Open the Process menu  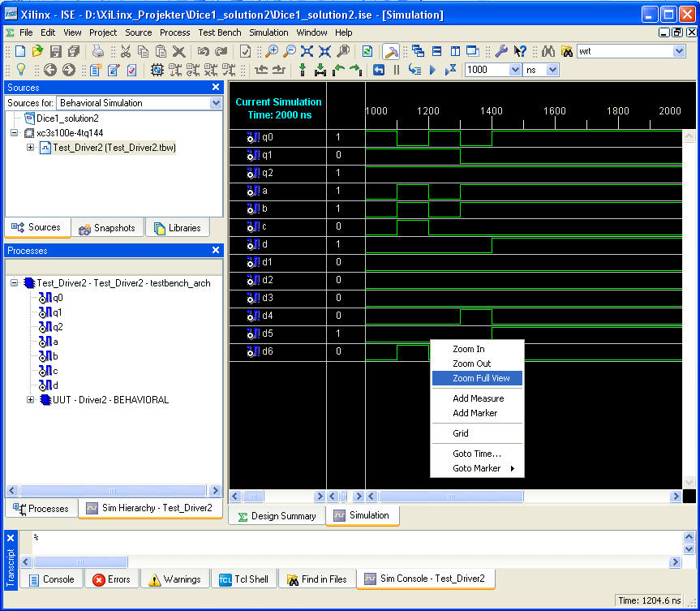(x=175, y=32)
